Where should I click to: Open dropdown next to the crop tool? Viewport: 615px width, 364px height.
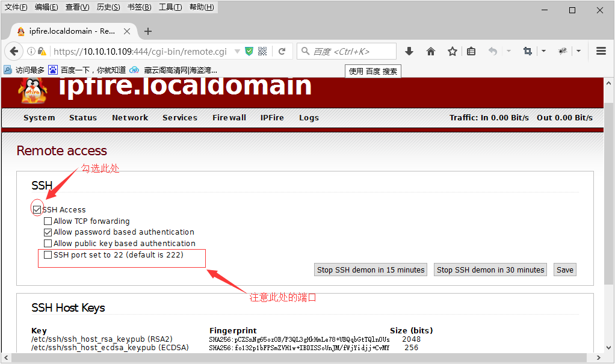tap(543, 51)
